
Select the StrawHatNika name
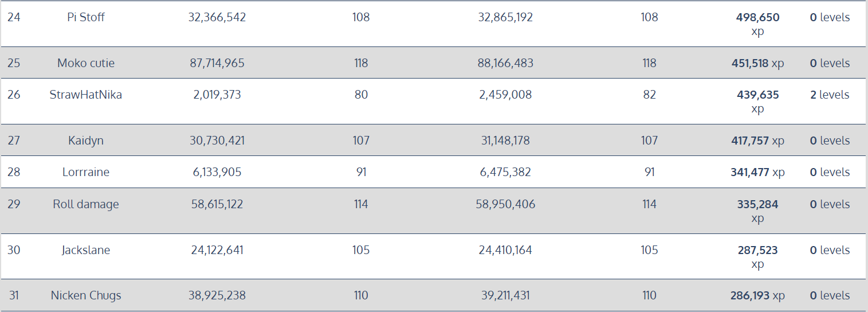[86, 95]
